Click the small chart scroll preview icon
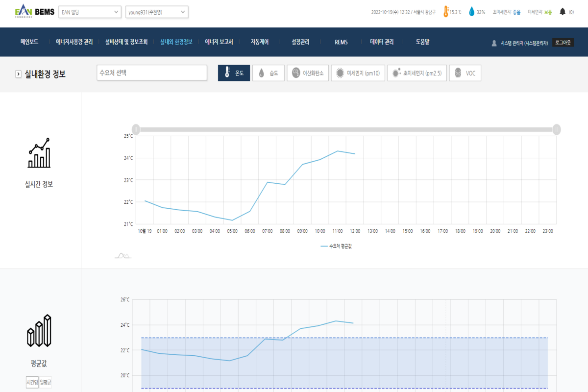 122,255
